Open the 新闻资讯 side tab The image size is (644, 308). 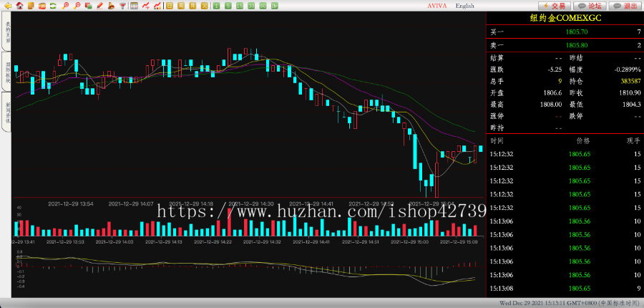click(x=6, y=112)
